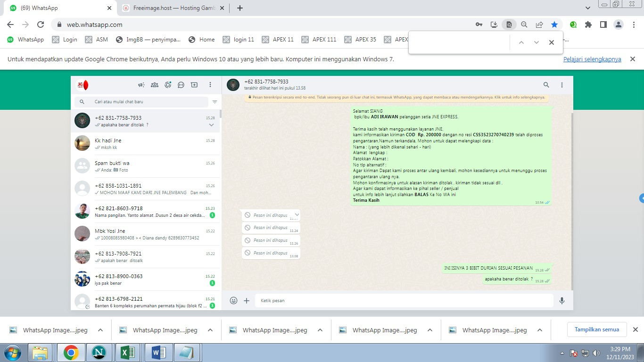Share this page icon
This screenshot has width=644, height=362.
[539, 25]
